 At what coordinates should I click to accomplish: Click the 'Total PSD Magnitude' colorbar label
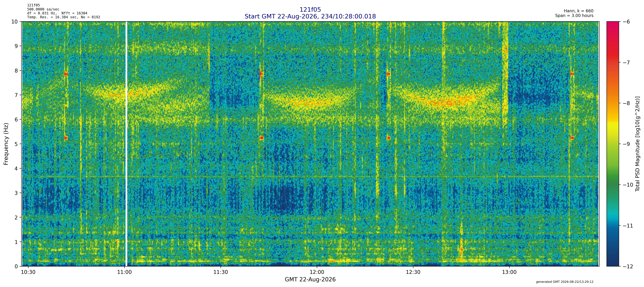point(637,144)
